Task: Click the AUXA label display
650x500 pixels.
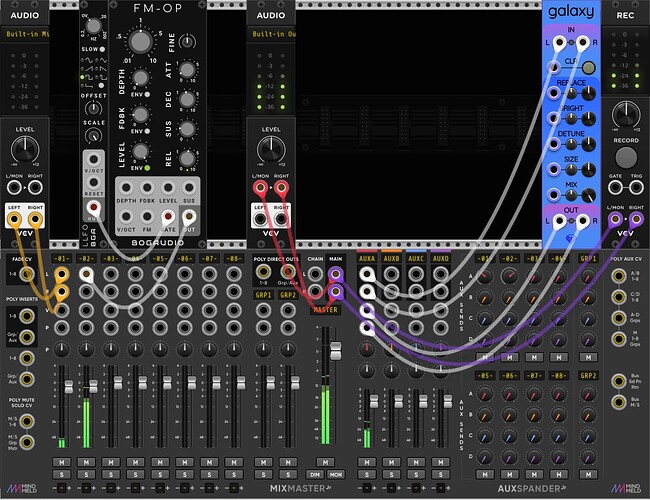Action: [x=367, y=258]
